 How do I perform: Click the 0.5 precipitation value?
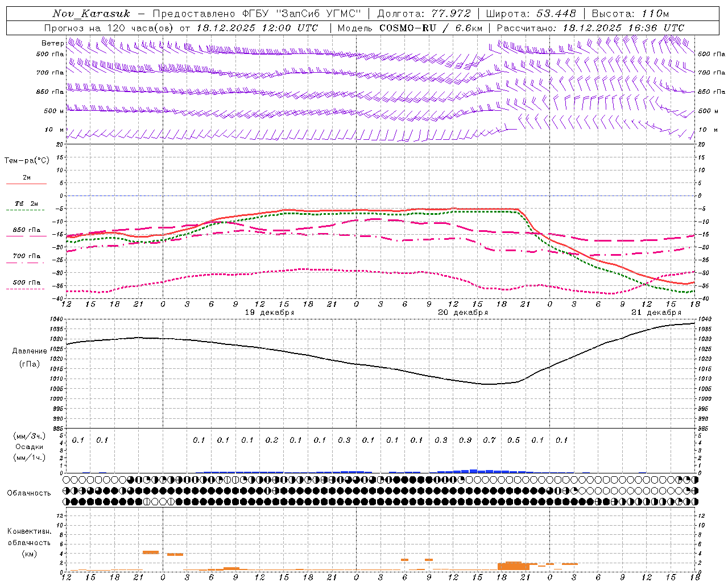514,440
